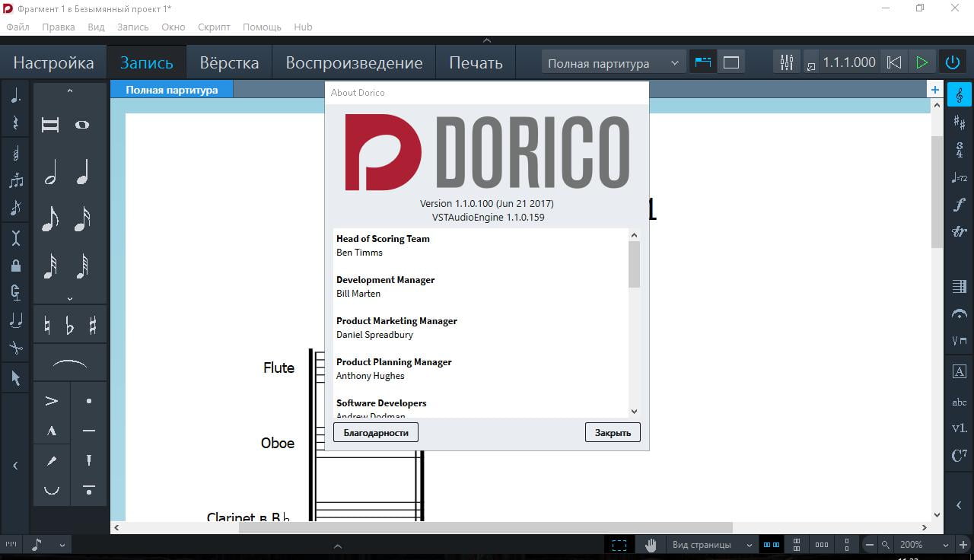Select the quarter note duration
The height and width of the screenshot is (560, 974).
point(82,172)
